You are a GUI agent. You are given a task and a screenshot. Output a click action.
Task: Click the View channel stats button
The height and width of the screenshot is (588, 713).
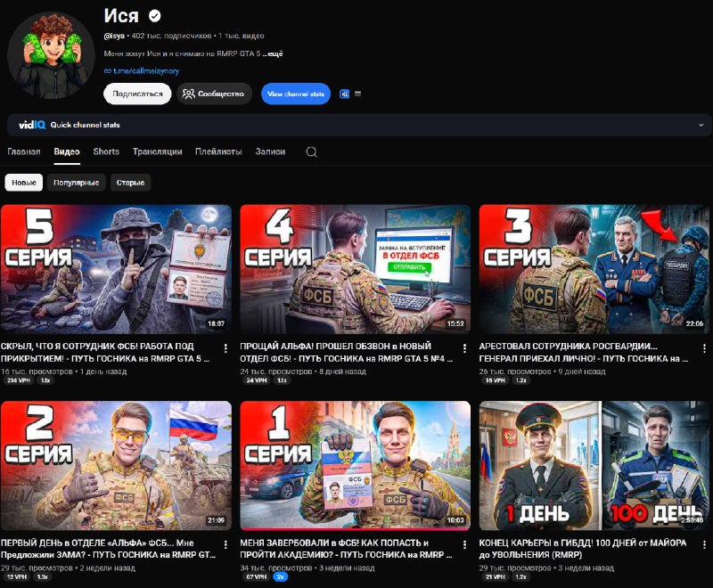click(296, 94)
